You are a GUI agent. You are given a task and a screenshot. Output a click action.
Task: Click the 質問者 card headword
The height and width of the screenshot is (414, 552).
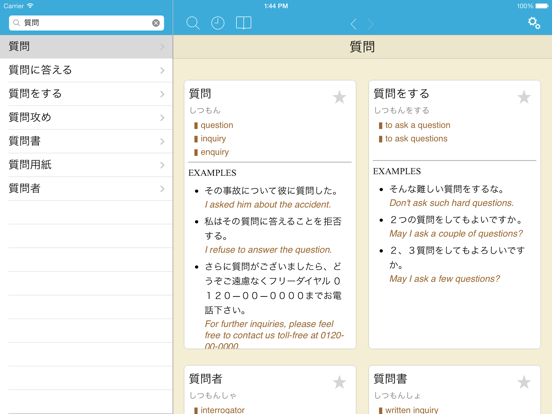pyautogui.click(x=206, y=379)
